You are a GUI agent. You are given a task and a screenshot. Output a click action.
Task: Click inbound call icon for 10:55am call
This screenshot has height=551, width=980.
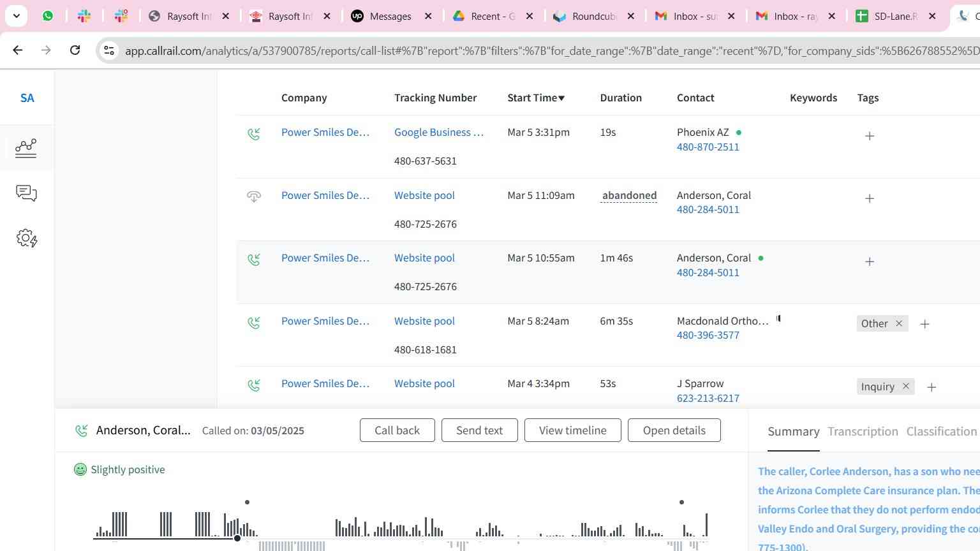(254, 259)
